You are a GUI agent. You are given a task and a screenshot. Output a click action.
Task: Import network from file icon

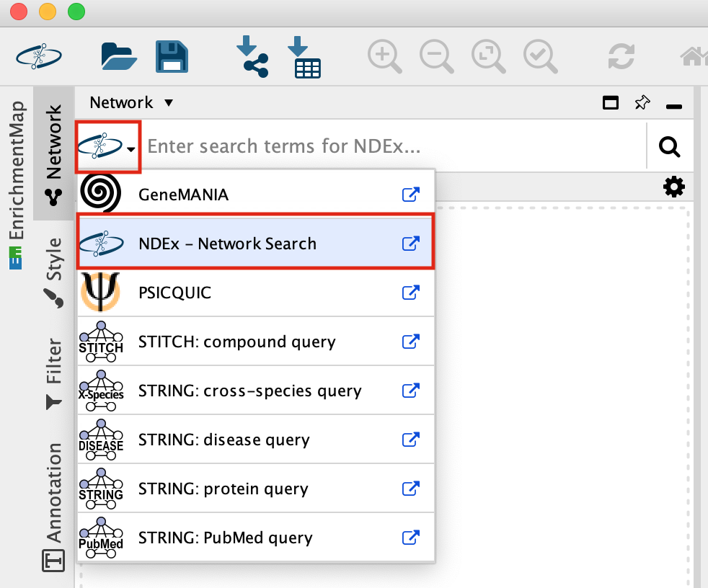coord(252,56)
